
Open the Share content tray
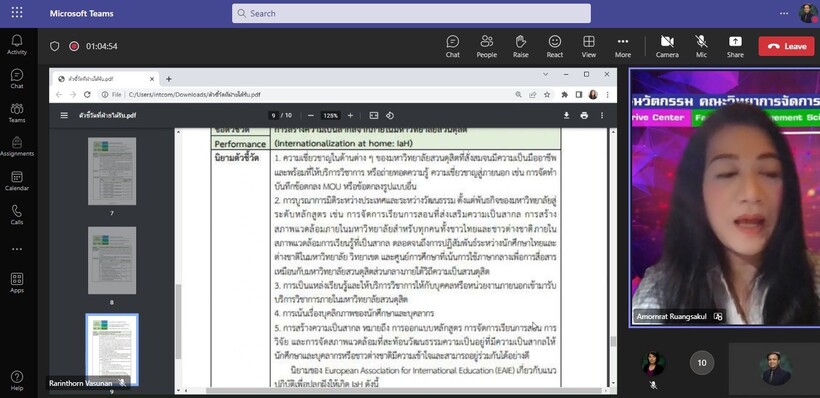(x=735, y=46)
